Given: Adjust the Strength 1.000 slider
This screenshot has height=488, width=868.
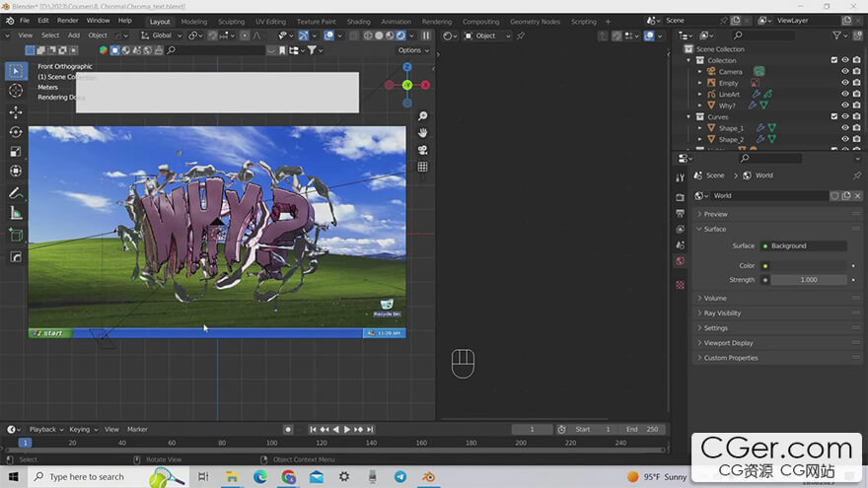Looking at the screenshot, I should [x=809, y=280].
